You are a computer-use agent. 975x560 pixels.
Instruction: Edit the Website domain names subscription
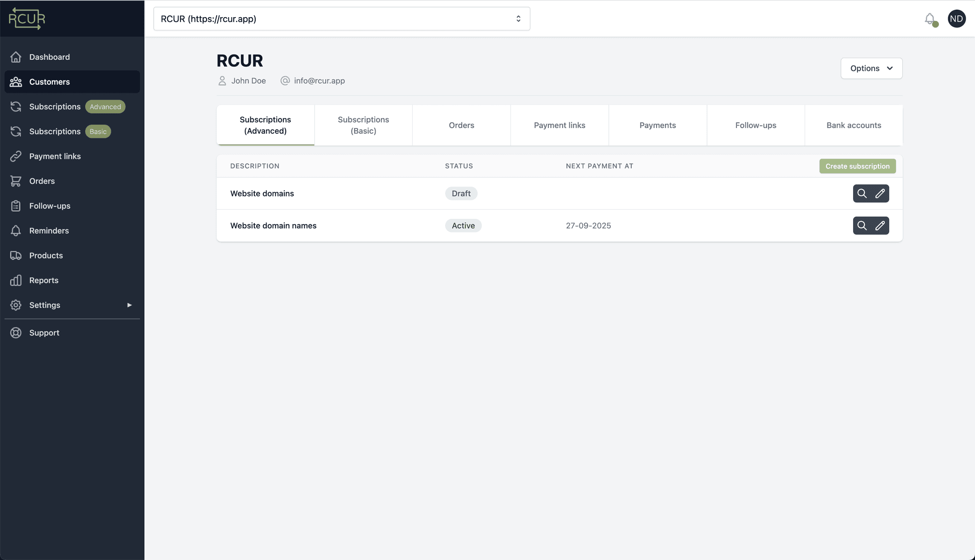(x=880, y=226)
